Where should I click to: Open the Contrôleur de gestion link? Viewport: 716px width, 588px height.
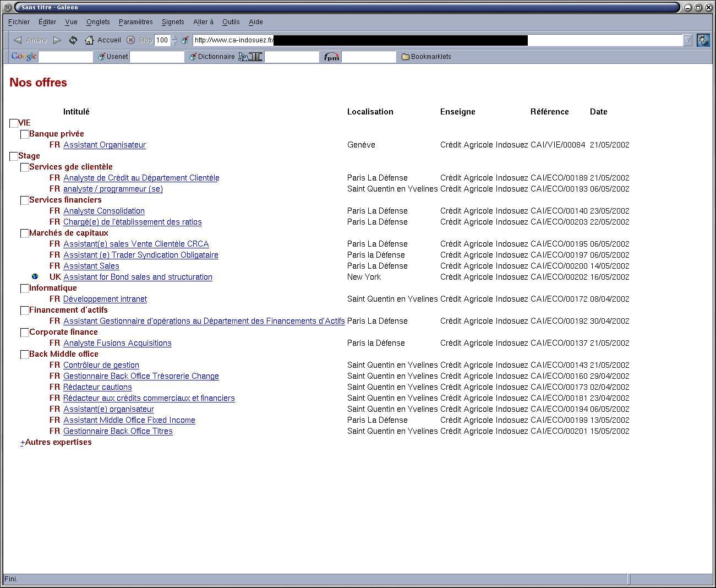tap(101, 365)
